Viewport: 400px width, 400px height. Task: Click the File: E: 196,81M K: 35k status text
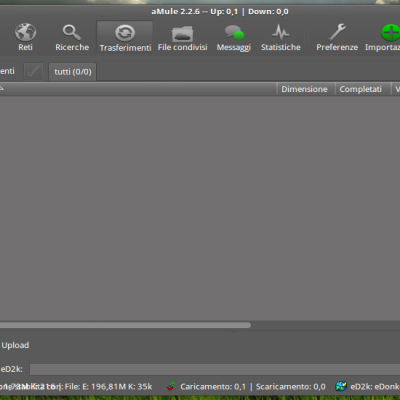pyautogui.click(x=109, y=387)
